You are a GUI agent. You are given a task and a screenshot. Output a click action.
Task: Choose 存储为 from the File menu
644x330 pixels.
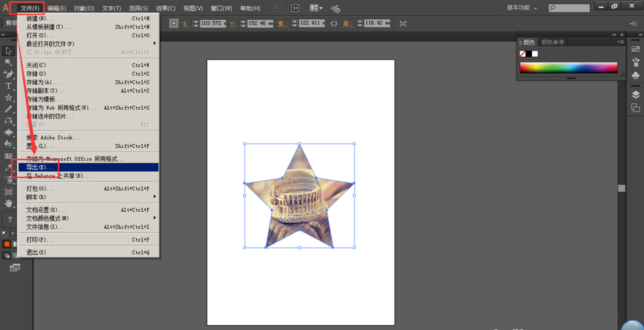tap(43, 82)
